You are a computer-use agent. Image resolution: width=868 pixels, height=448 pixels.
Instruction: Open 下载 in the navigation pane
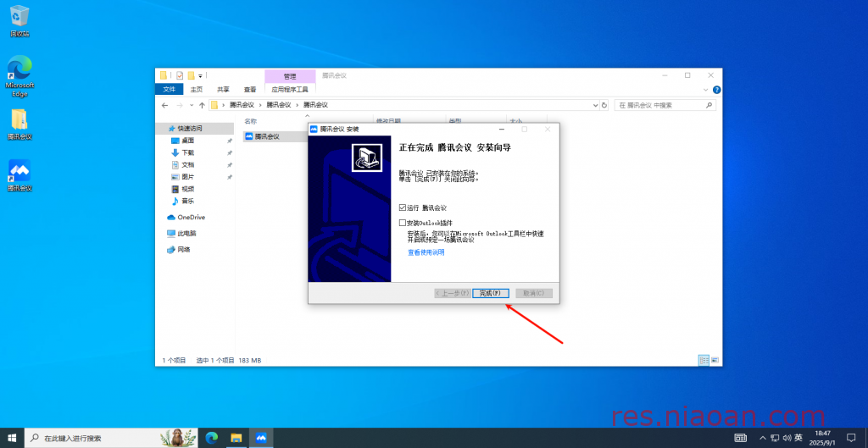coord(187,152)
